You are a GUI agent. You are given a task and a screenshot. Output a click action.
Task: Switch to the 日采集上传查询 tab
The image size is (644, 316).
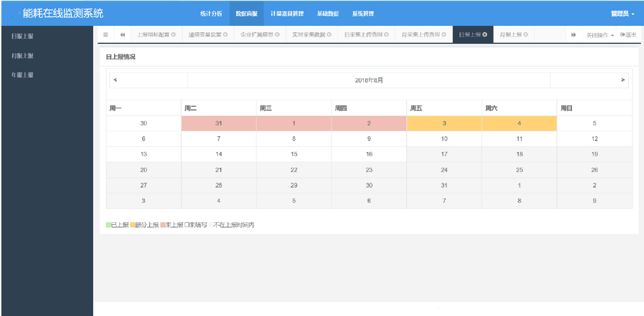[x=363, y=34]
